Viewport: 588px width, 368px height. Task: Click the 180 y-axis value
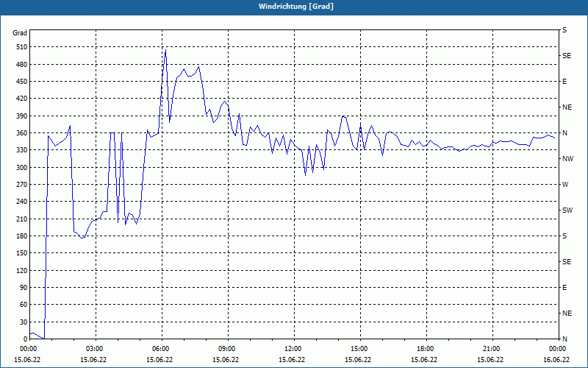tap(21, 236)
